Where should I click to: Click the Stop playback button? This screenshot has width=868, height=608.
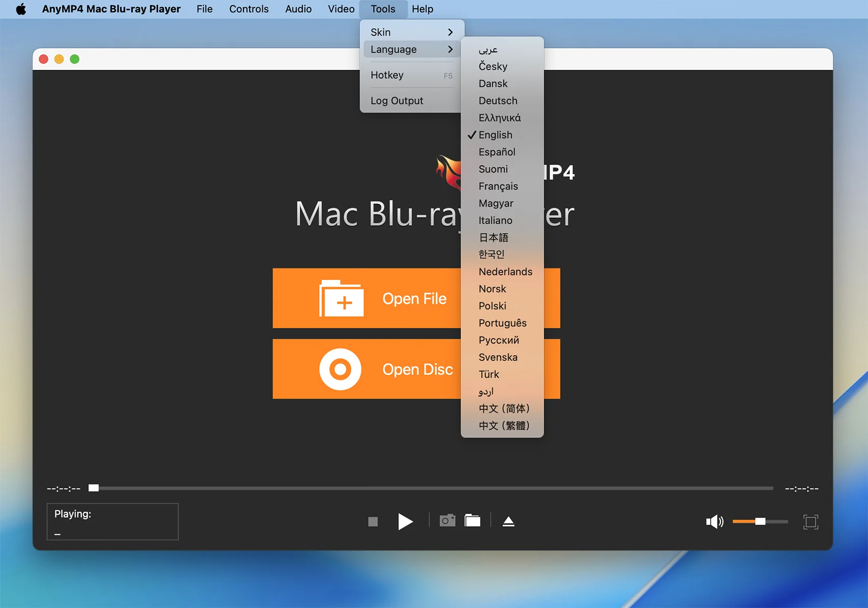click(x=373, y=522)
